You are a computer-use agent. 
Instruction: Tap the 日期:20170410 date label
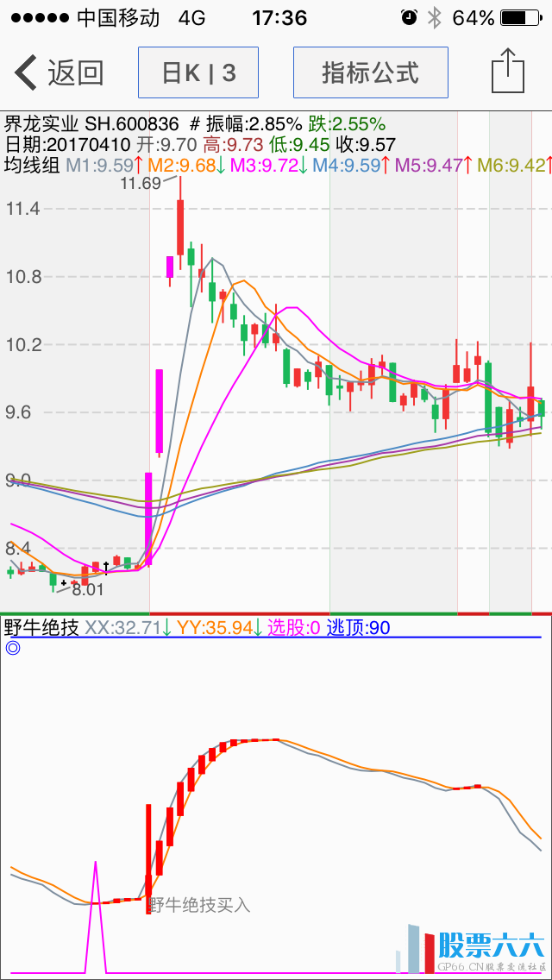click(67, 145)
